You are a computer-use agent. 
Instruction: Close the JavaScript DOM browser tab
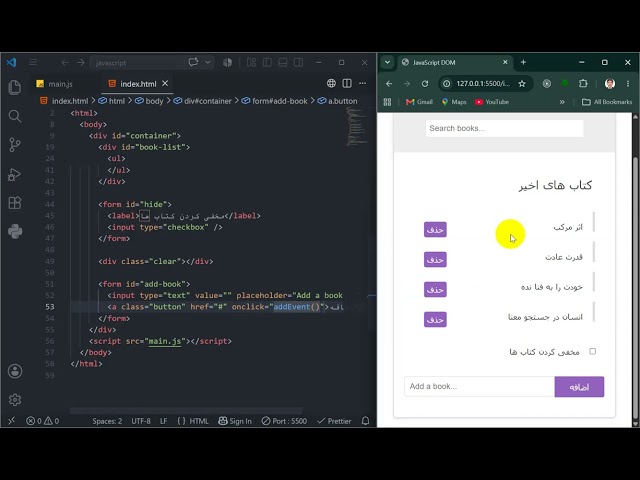pos(505,62)
